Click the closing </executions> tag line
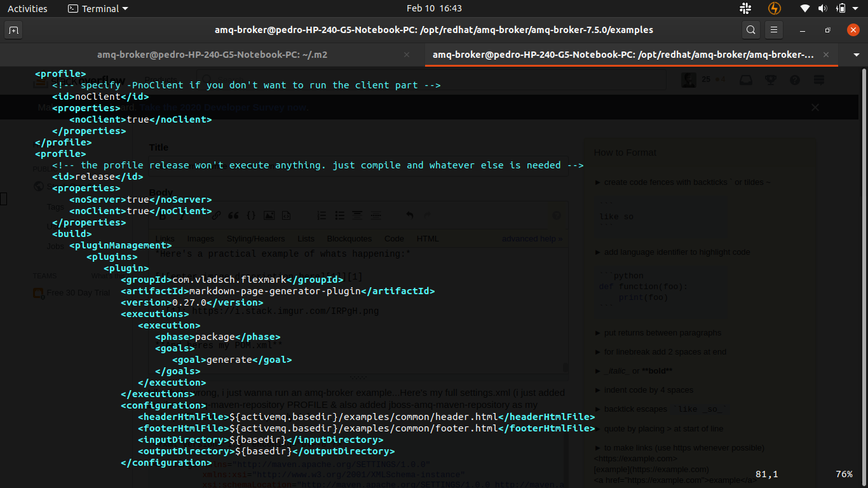 (158, 394)
